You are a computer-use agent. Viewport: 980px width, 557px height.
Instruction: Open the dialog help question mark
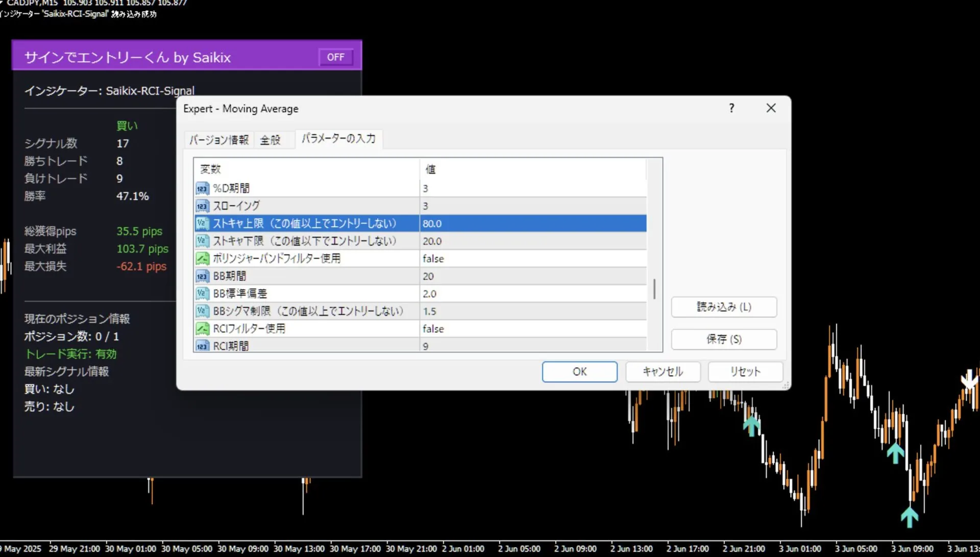click(x=731, y=108)
